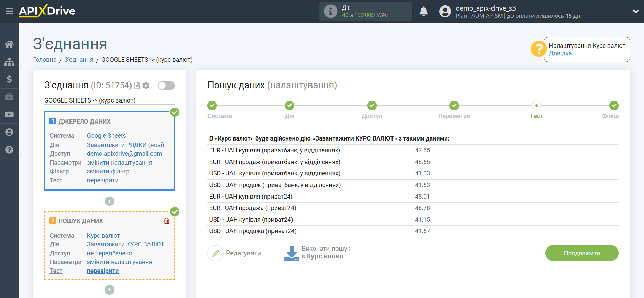Viewport: 644px width, 298px height.
Task: Click Завантажити КУРС ВАЛЮТ action link
Action: coord(125,244)
